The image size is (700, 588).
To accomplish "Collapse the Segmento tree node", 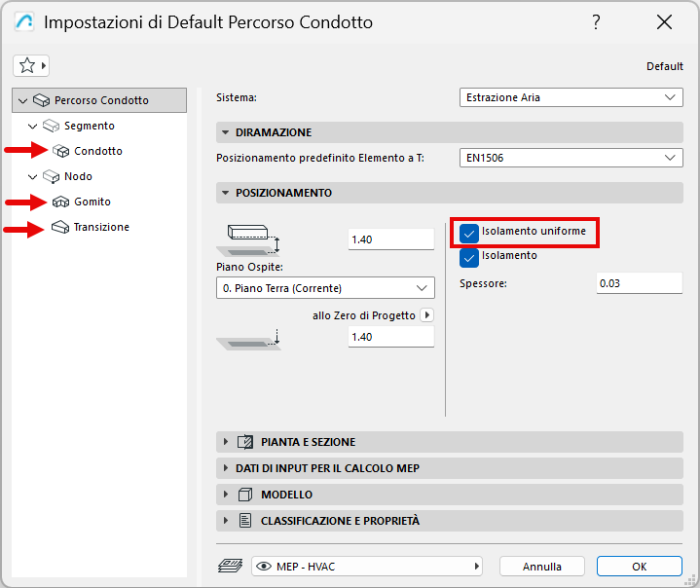I will point(33,127).
